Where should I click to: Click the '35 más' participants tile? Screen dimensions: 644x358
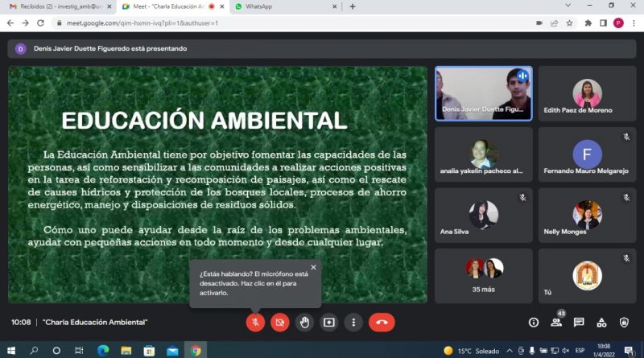tap(483, 275)
